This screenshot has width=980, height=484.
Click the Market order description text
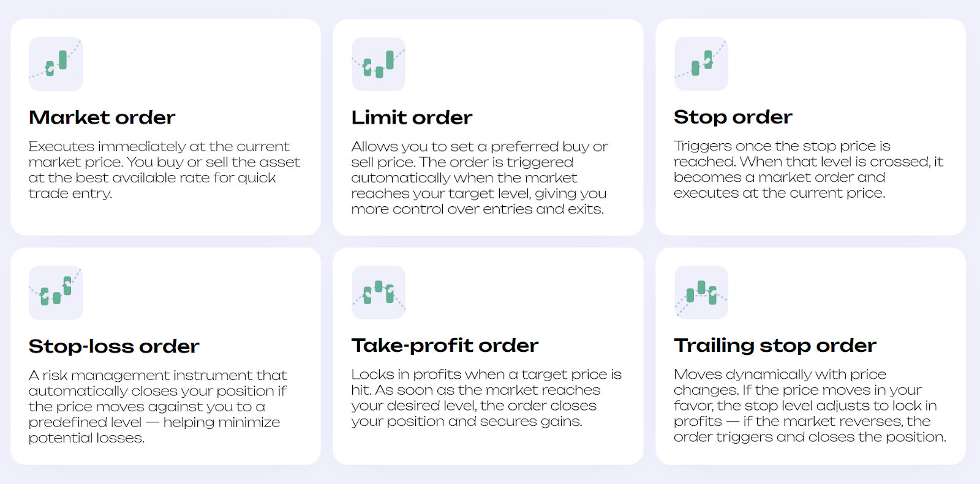tap(165, 170)
